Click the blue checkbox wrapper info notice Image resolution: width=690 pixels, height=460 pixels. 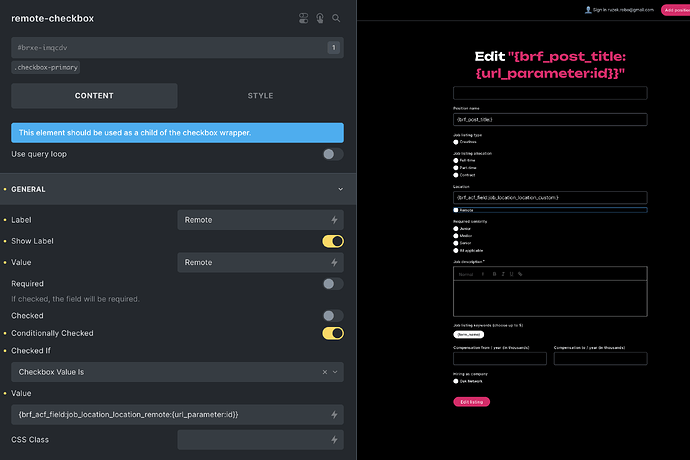point(177,132)
